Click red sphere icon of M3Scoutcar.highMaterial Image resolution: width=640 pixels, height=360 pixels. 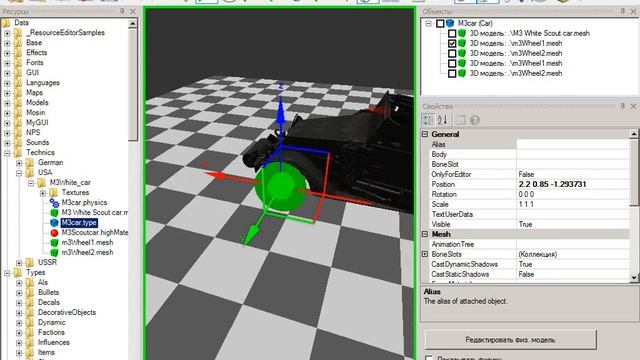pos(54,233)
